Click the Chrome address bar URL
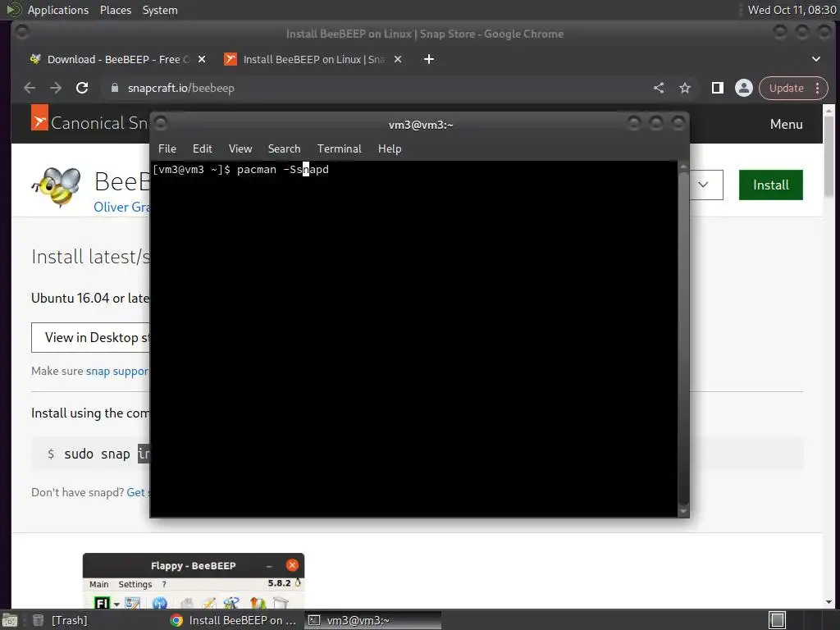The width and height of the screenshot is (840, 630). (x=181, y=88)
